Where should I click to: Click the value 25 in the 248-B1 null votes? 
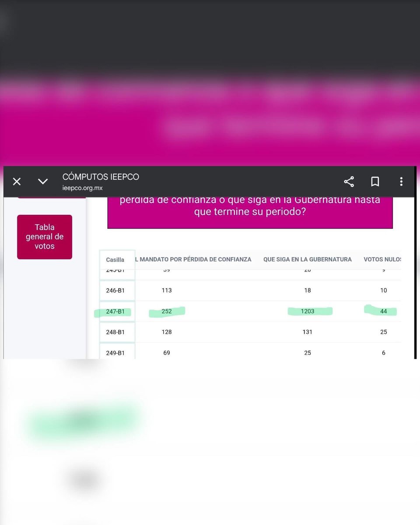coord(384,332)
